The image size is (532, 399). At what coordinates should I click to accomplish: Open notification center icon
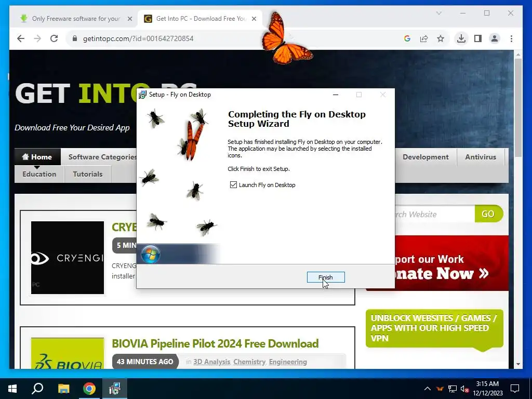(515, 389)
